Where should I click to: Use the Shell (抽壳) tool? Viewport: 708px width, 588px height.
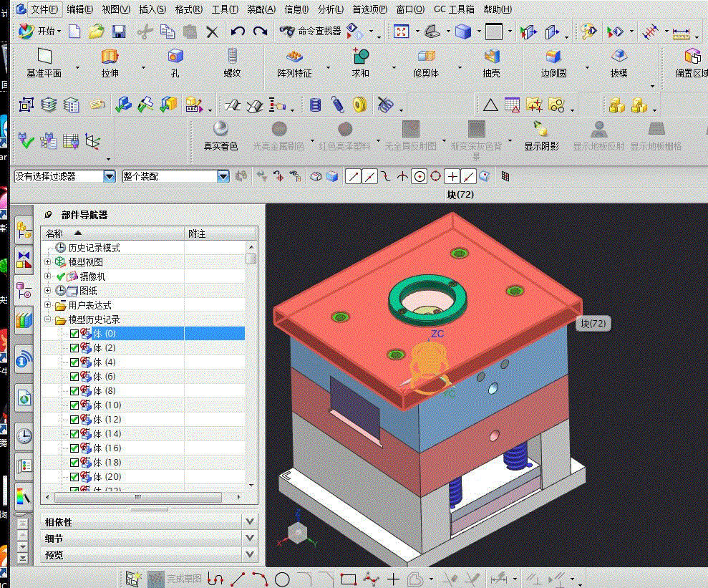(491, 63)
